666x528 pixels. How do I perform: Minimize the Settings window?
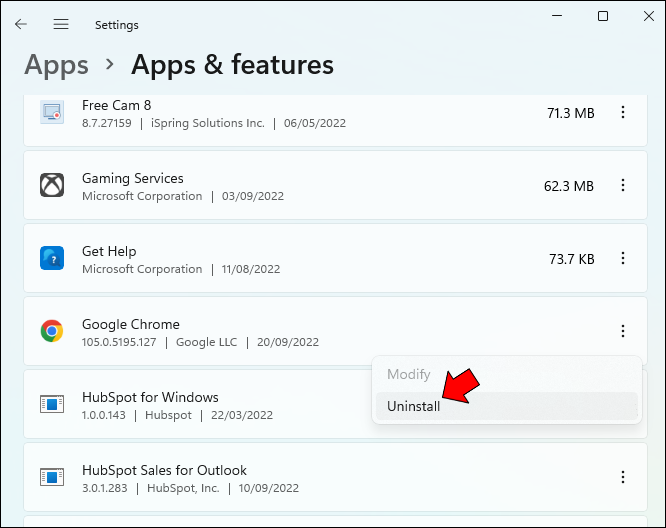click(557, 16)
